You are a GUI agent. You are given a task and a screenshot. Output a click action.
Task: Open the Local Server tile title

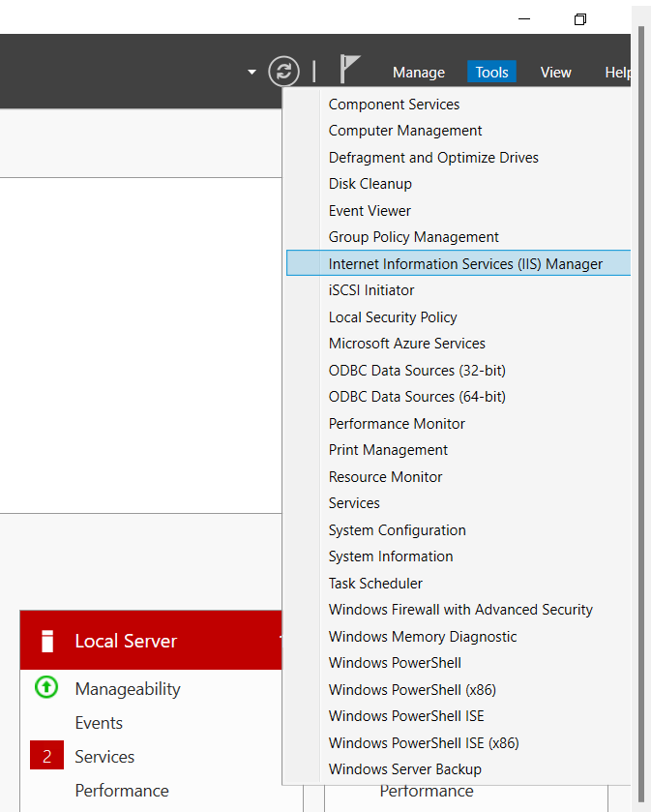[126, 641]
